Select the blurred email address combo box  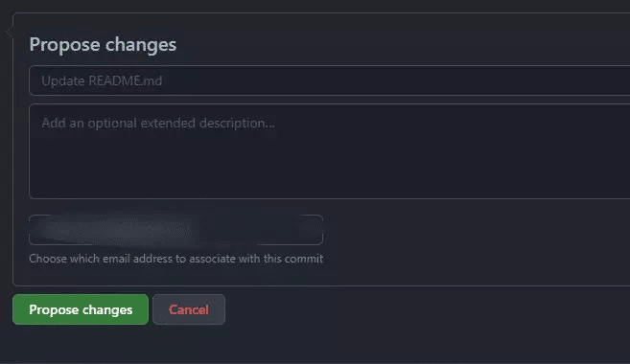tap(175, 230)
